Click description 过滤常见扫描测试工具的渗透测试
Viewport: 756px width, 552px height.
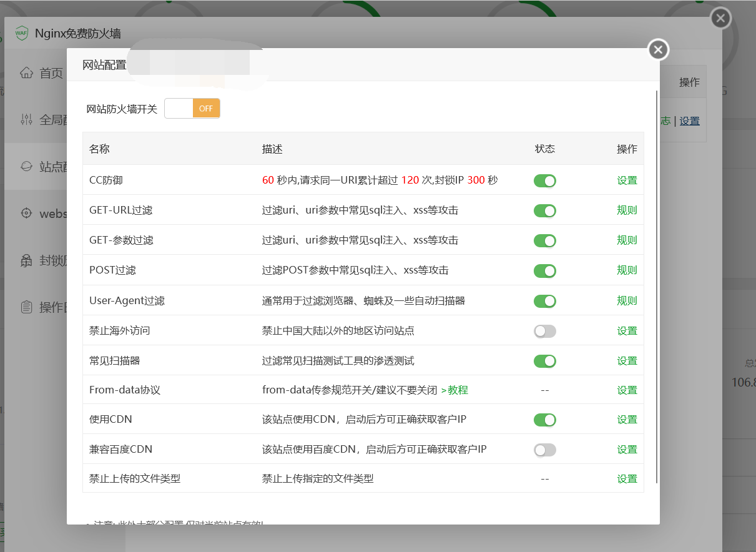(x=338, y=360)
